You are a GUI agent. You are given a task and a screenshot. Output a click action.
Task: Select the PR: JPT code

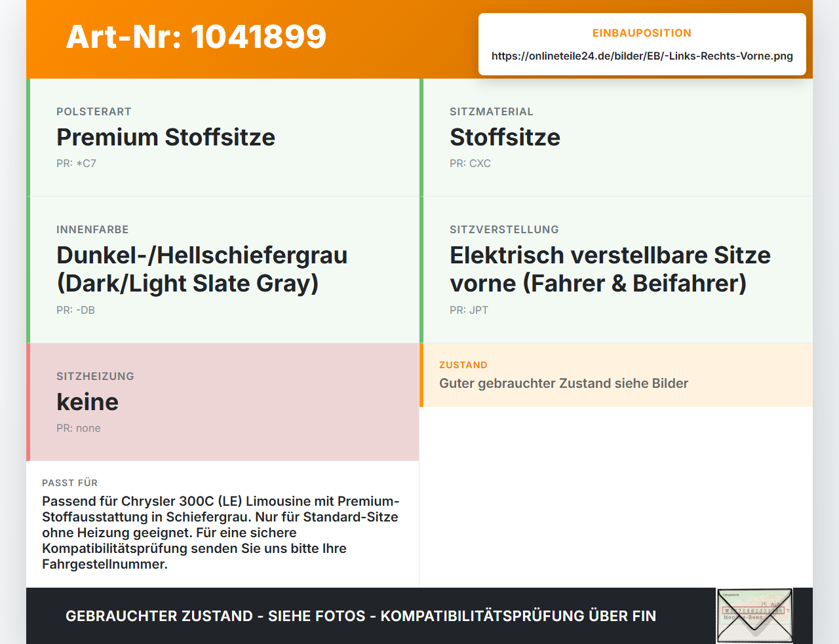coord(469,310)
